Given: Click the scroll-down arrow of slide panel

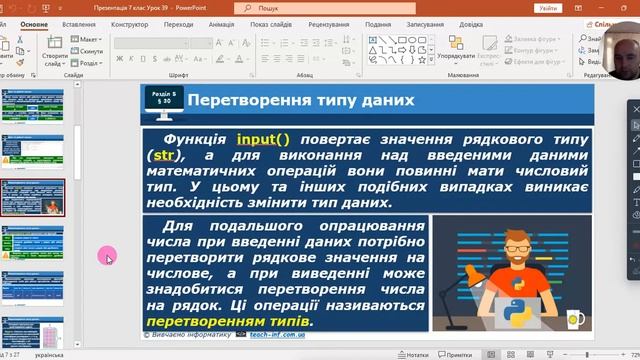Looking at the screenshot, I should 77,344.
